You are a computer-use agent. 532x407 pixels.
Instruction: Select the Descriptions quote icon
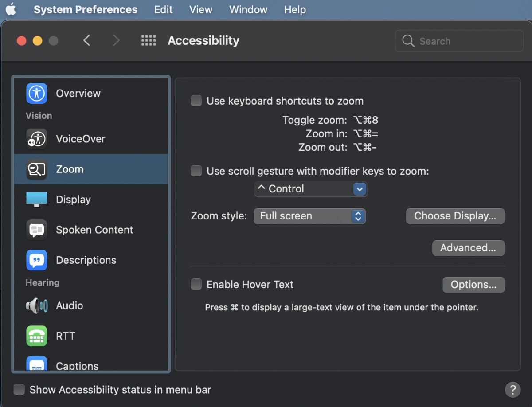(x=36, y=260)
